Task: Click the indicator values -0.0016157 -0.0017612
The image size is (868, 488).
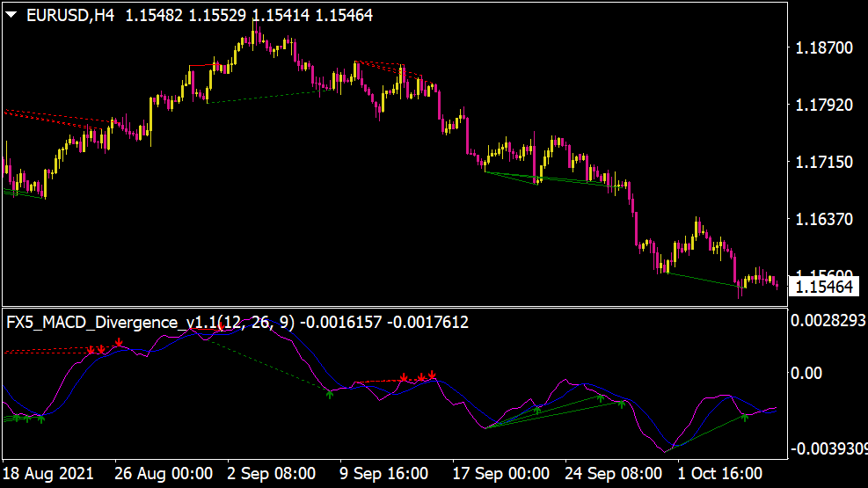Action: coord(384,322)
